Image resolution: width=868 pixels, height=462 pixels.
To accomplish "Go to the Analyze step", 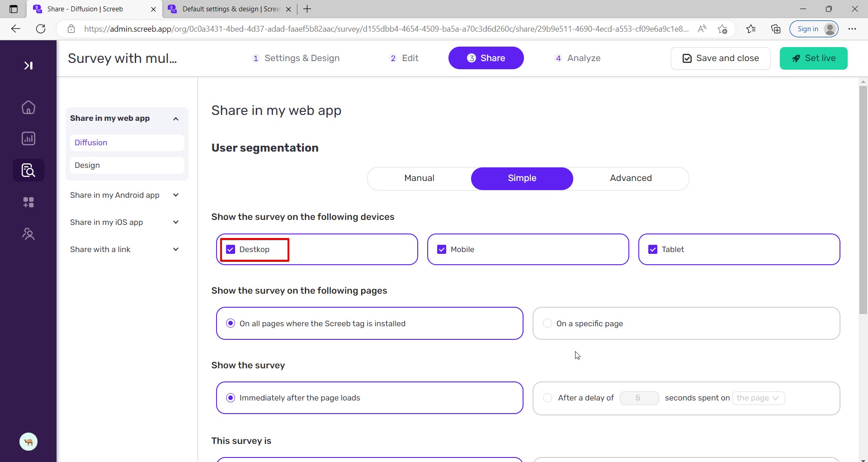I will pyautogui.click(x=578, y=58).
